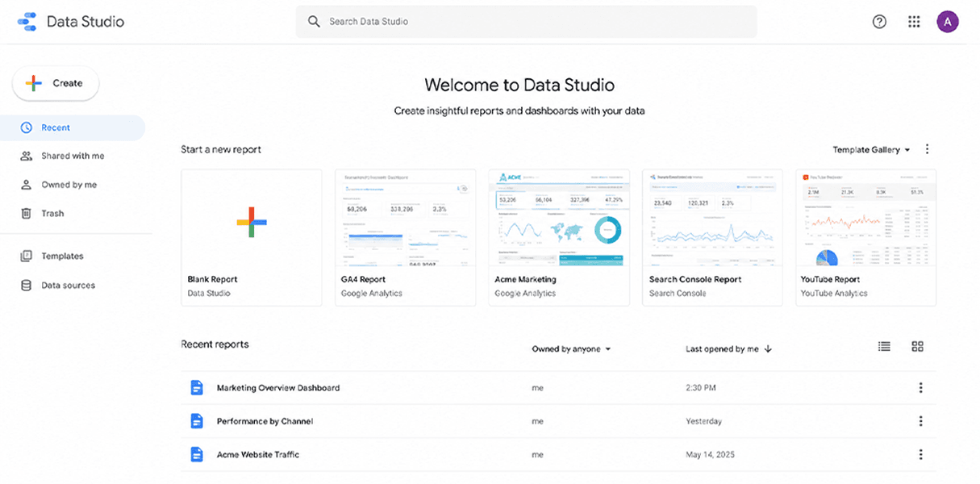This screenshot has width=980, height=484.
Task: Click the Templates sidebar icon
Action: click(x=26, y=256)
